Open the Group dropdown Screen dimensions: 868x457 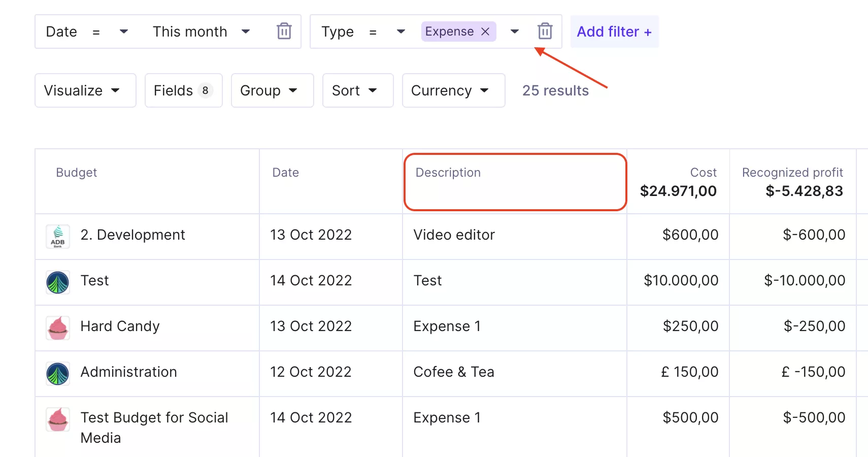272,90
